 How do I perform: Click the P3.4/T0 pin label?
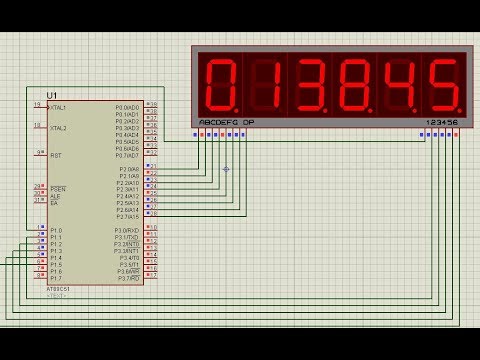[x=130, y=258]
